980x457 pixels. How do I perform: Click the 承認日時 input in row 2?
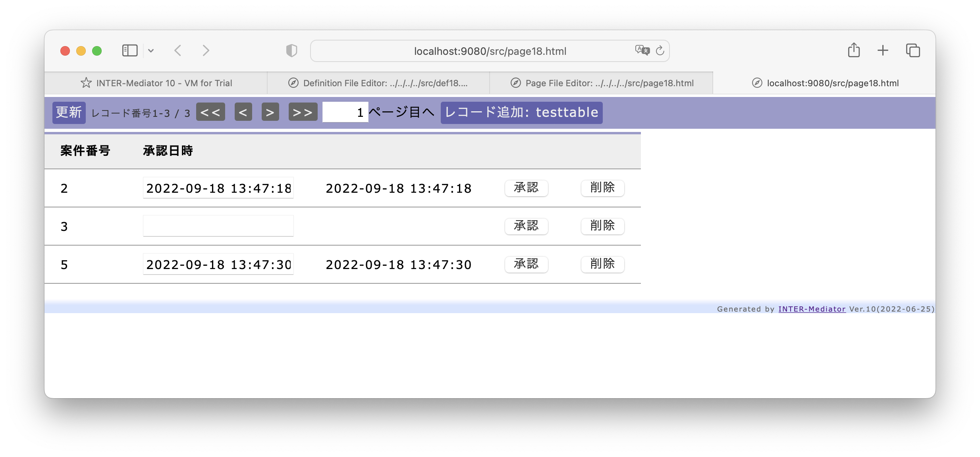point(218,188)
